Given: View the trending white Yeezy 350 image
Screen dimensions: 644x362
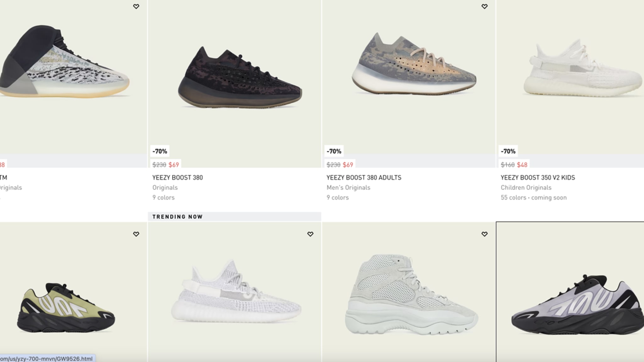Looking at the screenshot, I should [236, 291].
